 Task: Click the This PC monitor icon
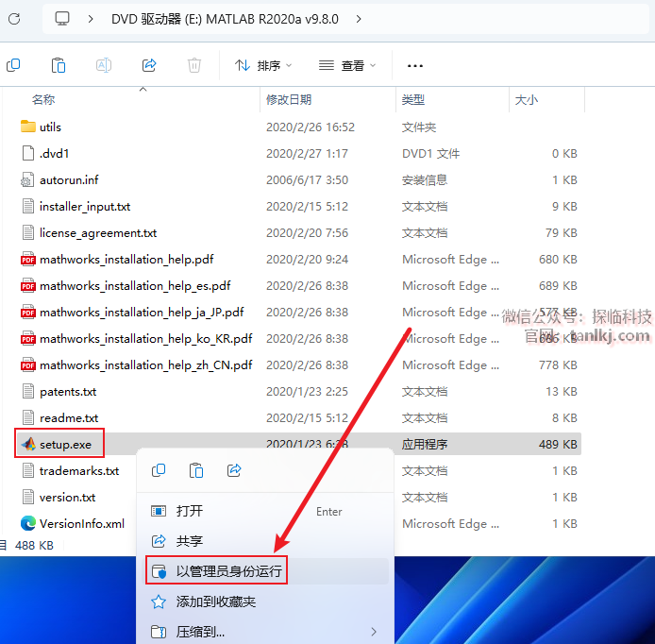pyautogui.click(x=62, y=19)
